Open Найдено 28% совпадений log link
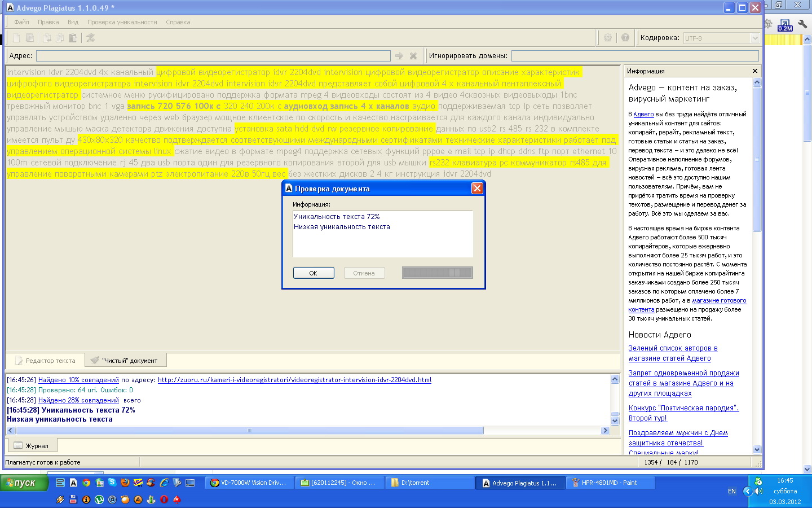 pyautogui.click(x=78, y=400)
